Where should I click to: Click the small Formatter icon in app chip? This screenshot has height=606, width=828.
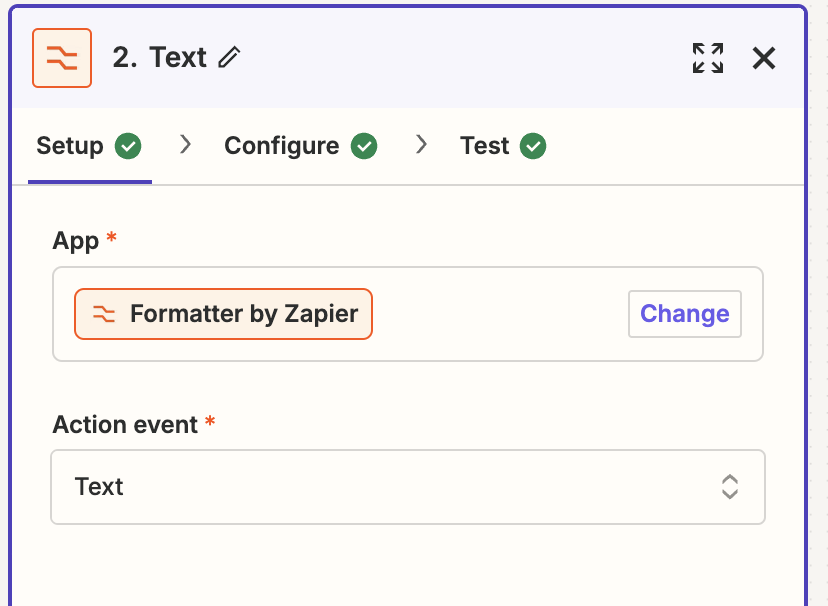point(104,314)
